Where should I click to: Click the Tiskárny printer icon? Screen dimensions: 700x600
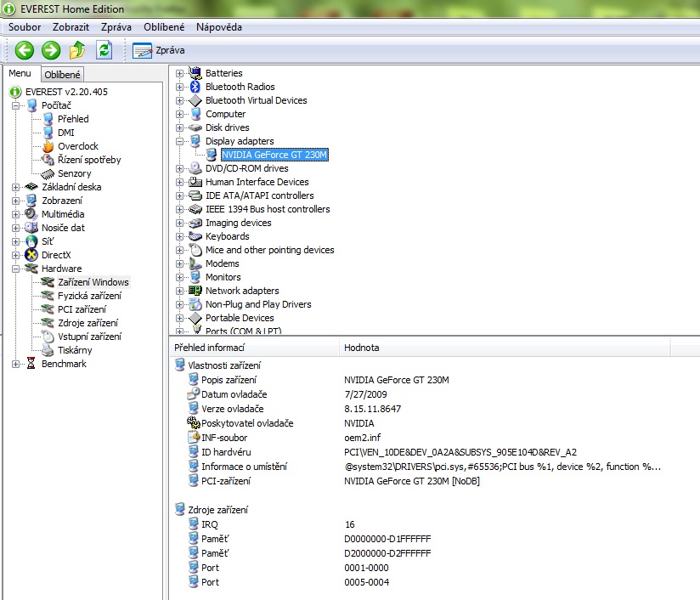[48, 350]
